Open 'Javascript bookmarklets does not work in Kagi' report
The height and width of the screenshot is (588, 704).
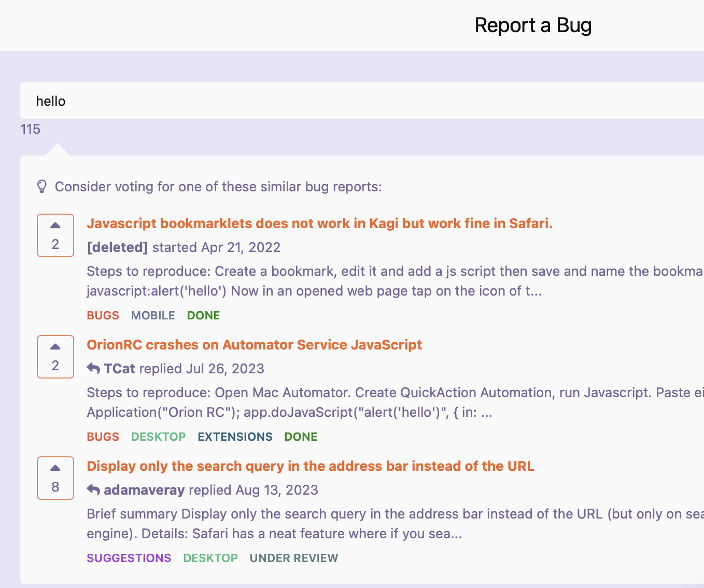(x=319, y=223)
